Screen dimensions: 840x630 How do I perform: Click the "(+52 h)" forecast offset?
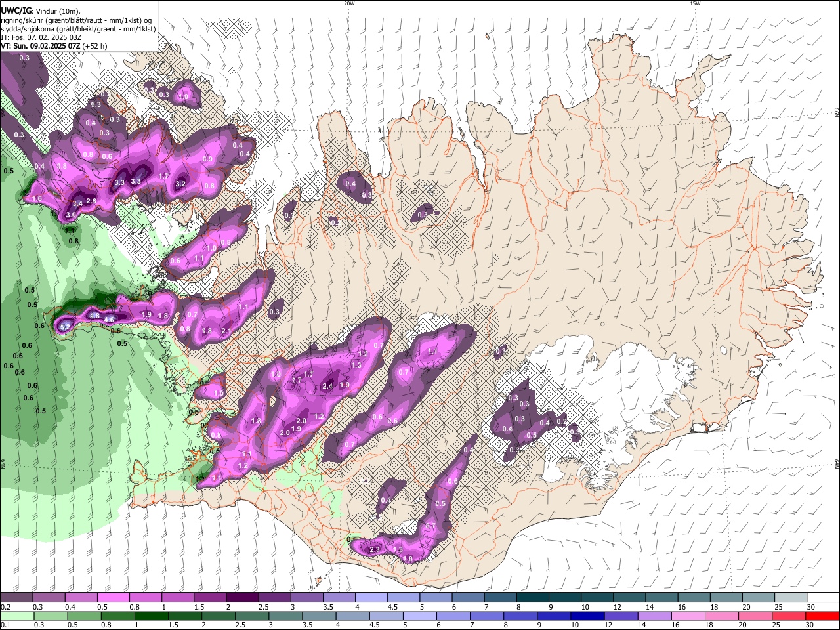(95, 46)
